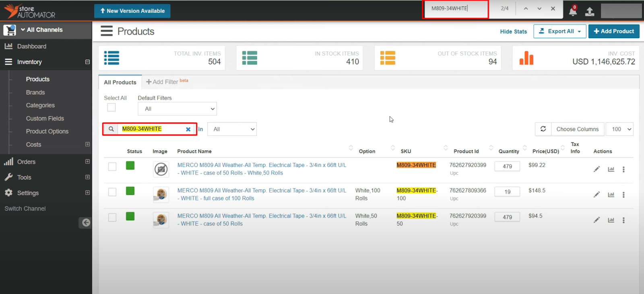Click the Inv. Cost bar chart icon

(x=526, y=58)
